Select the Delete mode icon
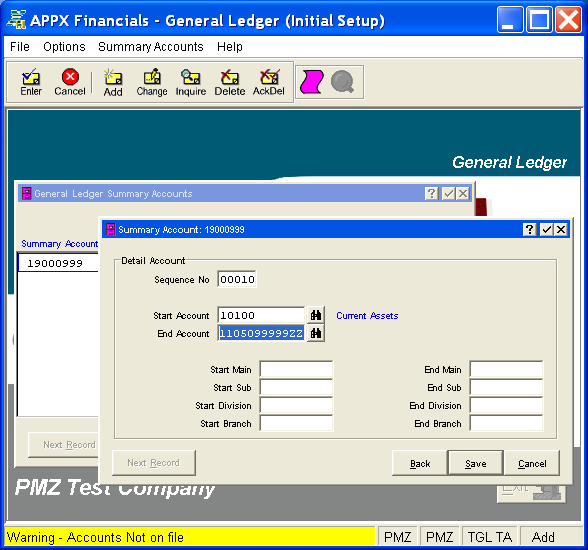 tap(230, 82)
